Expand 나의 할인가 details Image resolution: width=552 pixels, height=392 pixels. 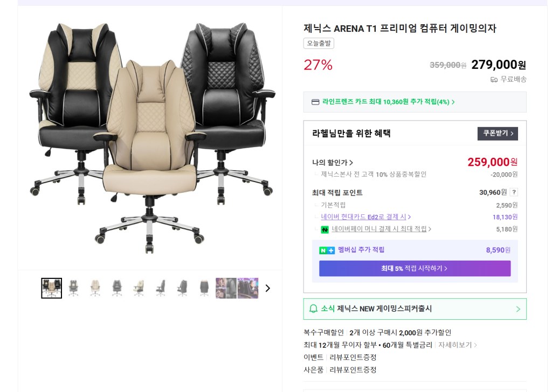tap(332, 163)
